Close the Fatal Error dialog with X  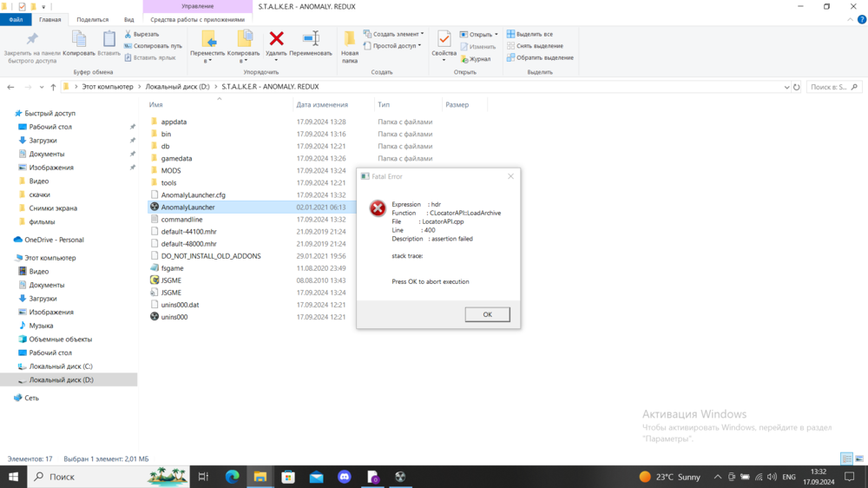pos(510,176)
